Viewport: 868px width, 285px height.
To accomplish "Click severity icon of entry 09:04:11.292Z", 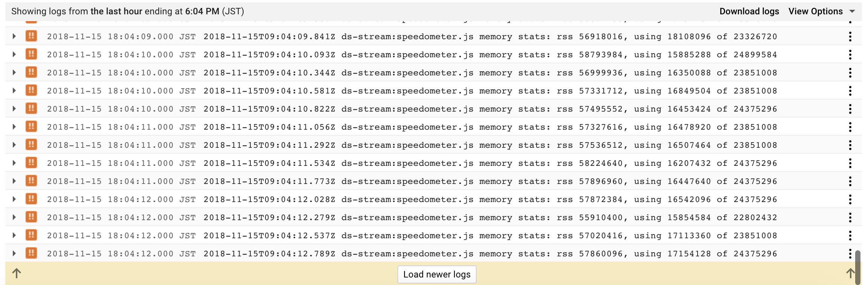I will coord(31,144).
